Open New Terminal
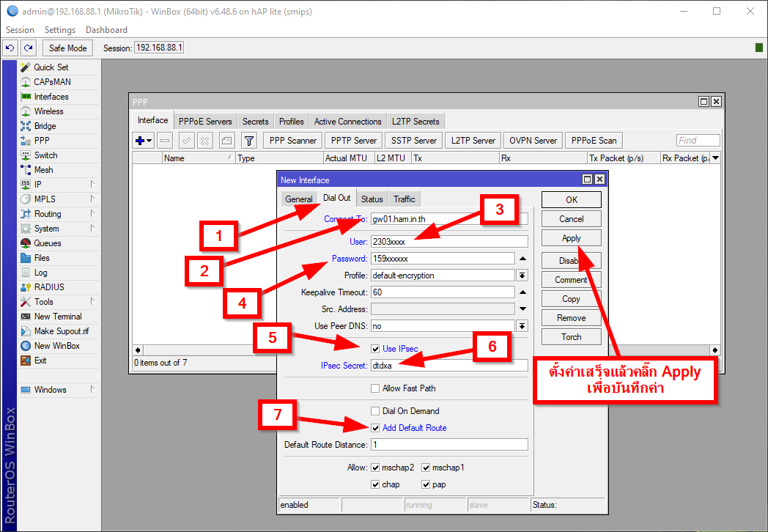Screen dimensions: 768x532 point(59,317)
